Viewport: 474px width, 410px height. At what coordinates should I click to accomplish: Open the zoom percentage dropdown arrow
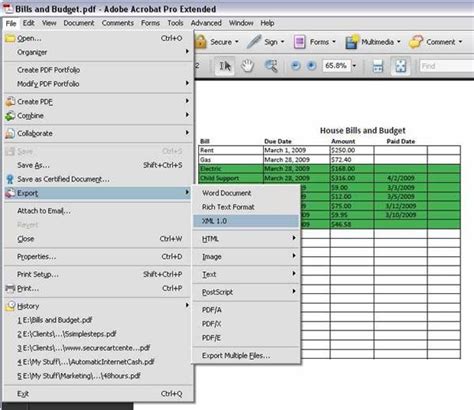pyautogui.click(x=354, y=66)
